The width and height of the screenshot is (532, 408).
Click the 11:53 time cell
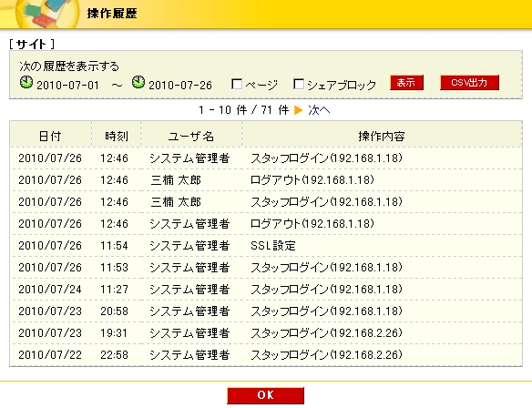pyautogui.click(x=114, y=267)
